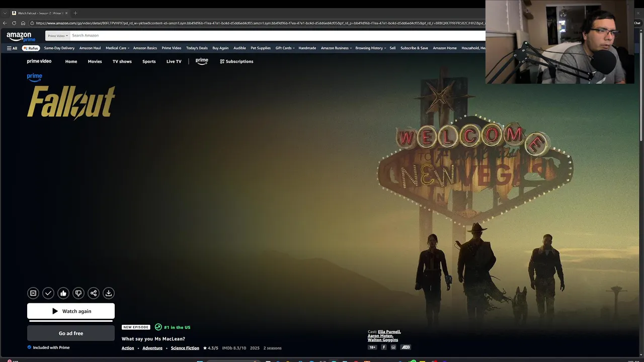Open Prime Video in the Amazon nav bar
The height and width of the screenshot is (362, 644).
(x=172, y=48)
